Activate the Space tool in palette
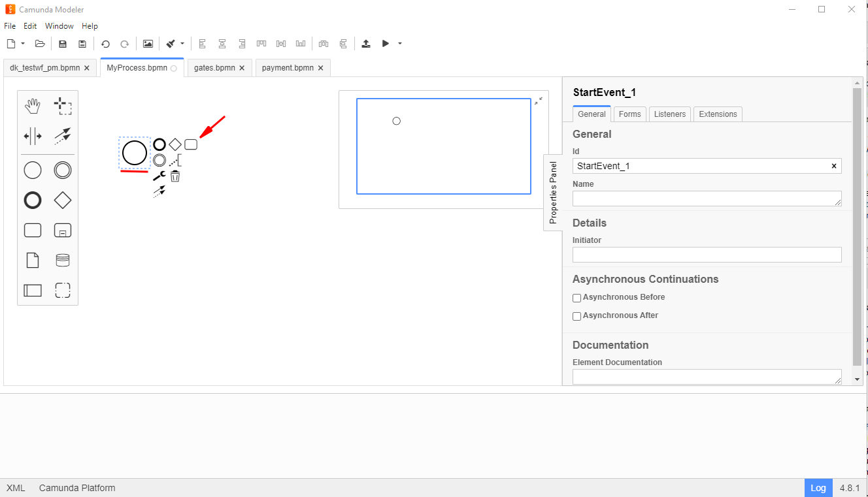The image size is (868, 497). pyautogui.click(x=33, y=136)
